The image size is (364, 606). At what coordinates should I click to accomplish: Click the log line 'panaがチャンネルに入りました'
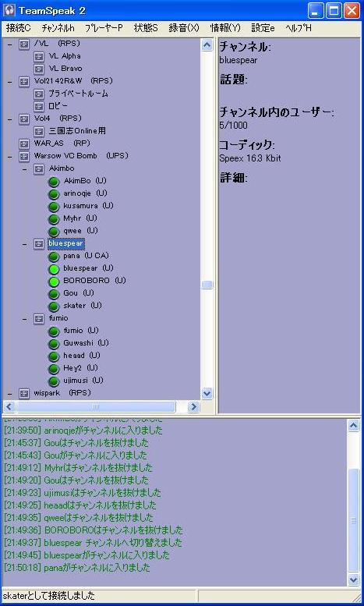[97, 567]
